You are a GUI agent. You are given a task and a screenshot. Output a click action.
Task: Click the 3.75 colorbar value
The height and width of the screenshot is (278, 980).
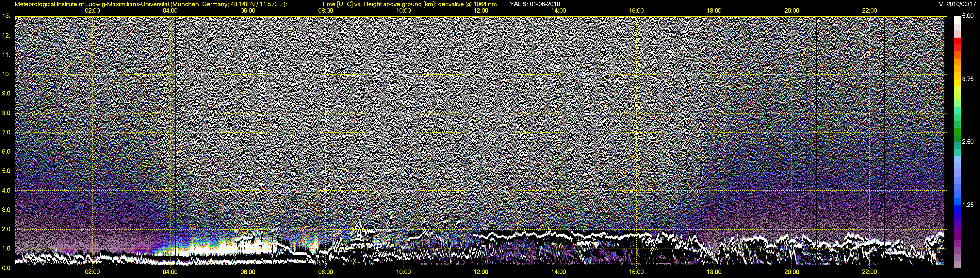[968, 79]
